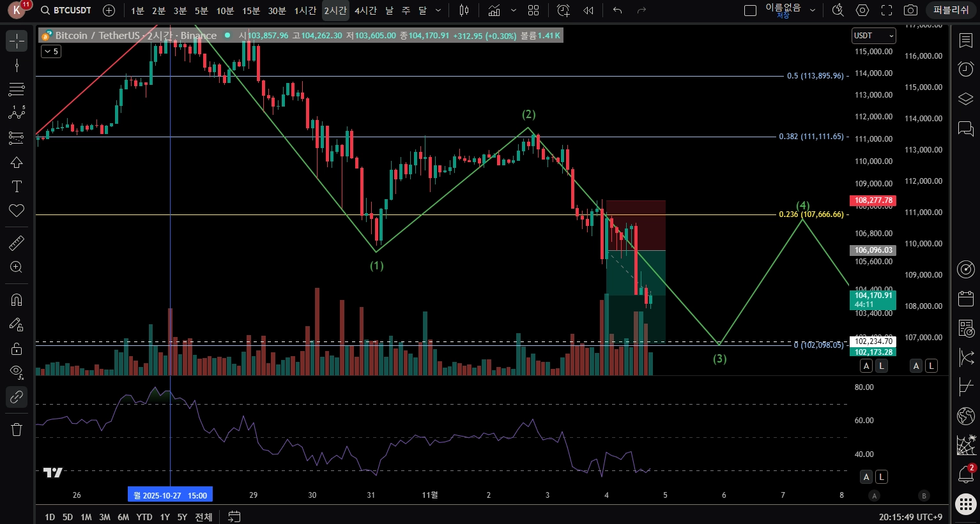Toggle log scale L on USDT price axis

[x=882, y=366]
